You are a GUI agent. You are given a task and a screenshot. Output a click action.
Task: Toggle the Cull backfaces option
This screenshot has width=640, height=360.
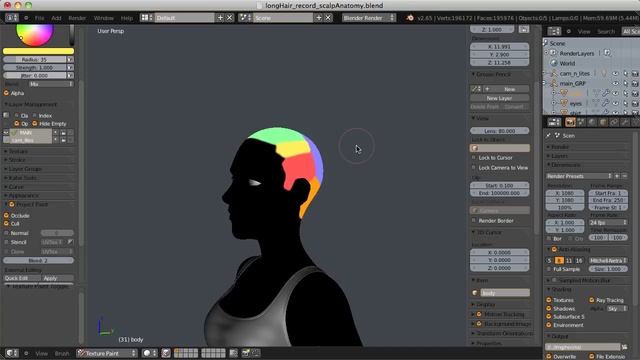(x=12, y=224)
